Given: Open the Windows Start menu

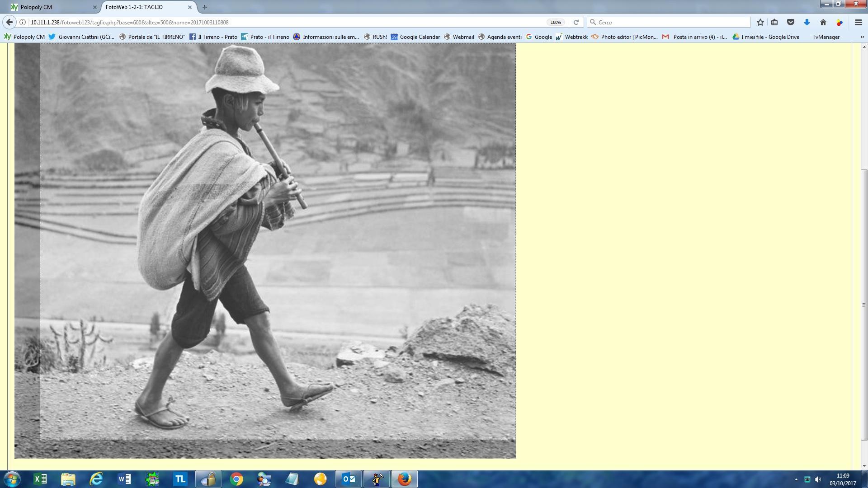Looking at the screenshot, I should click(12, 479).
